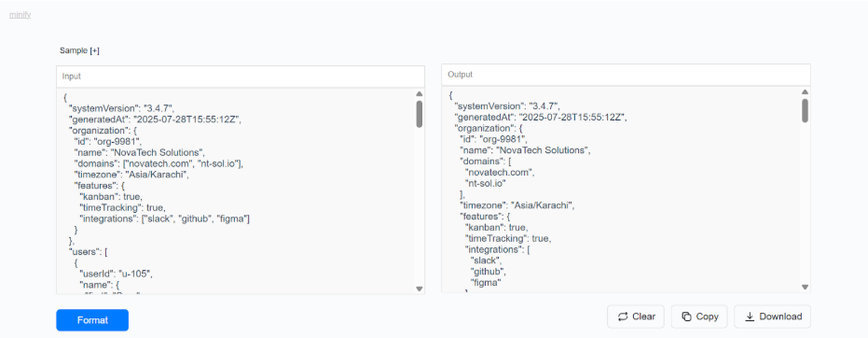The image size is (868, 338).
Task: Click the "domains" array line in Input
Action: [x=158, y=163]
